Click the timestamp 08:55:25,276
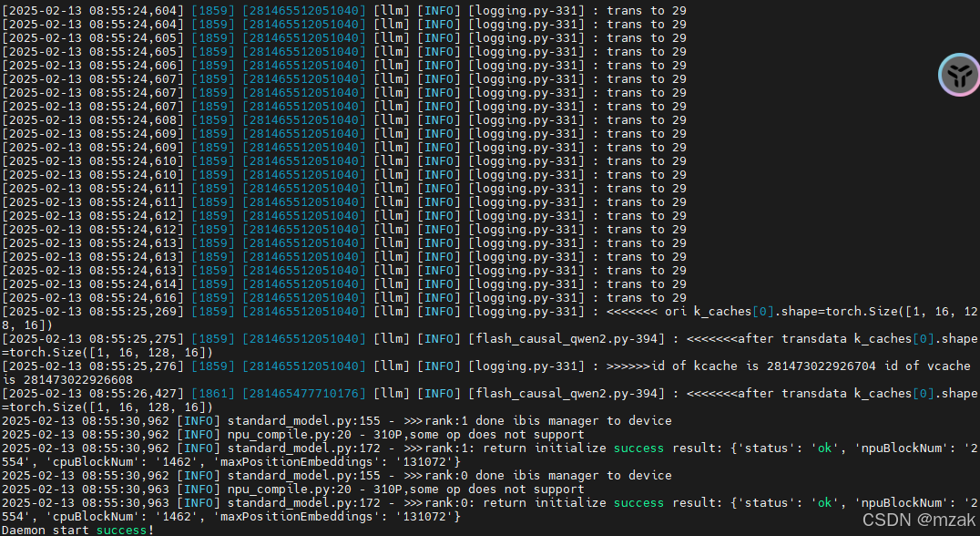Viewport: 980px width, 536px height. click(x=135, y=366)
